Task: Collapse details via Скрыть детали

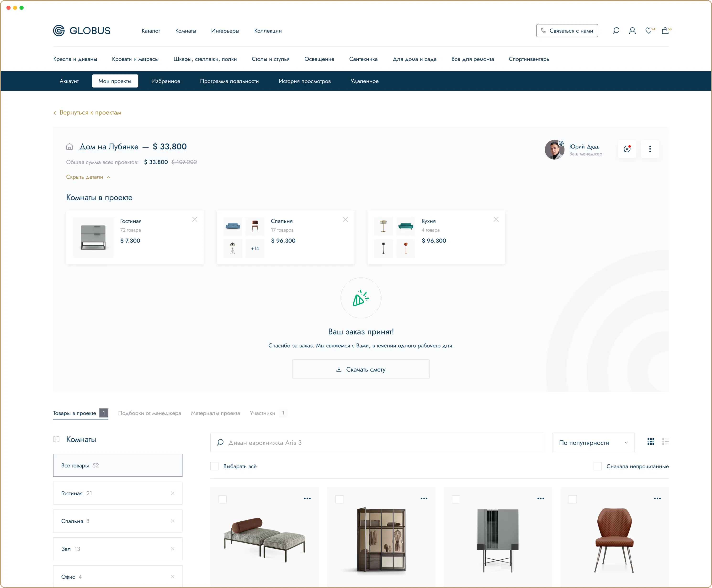Action: click(x=88, y=177)
